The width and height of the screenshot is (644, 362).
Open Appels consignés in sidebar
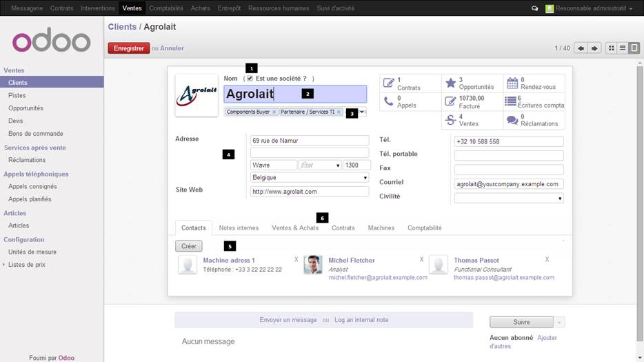coord(32,186)
